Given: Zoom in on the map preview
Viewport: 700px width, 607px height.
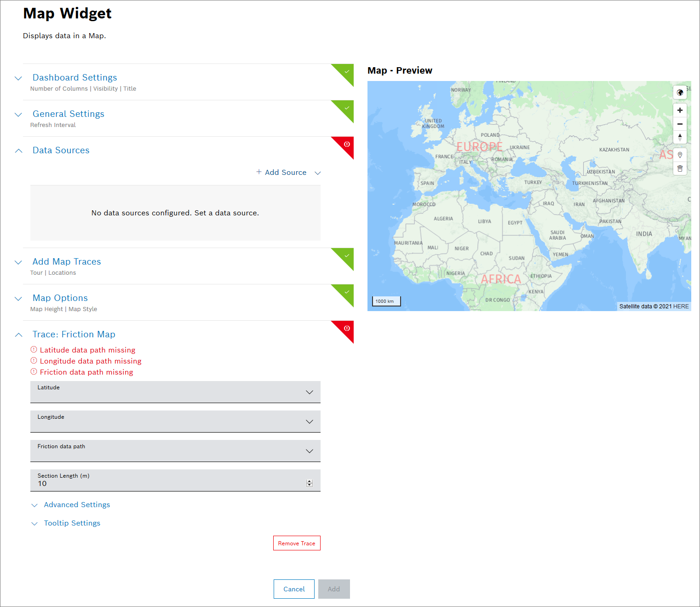Looking at the screenshot, I should 680,110.
